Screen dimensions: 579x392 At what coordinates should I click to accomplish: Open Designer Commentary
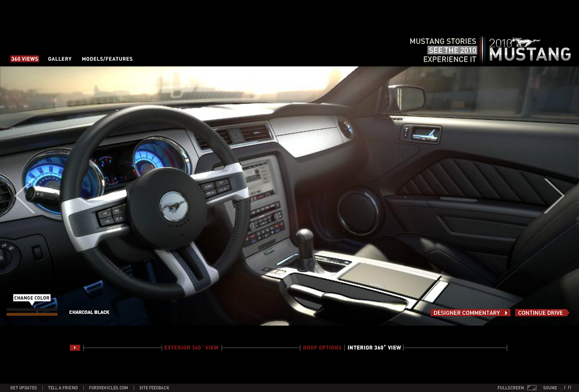[x=470, y=313]
